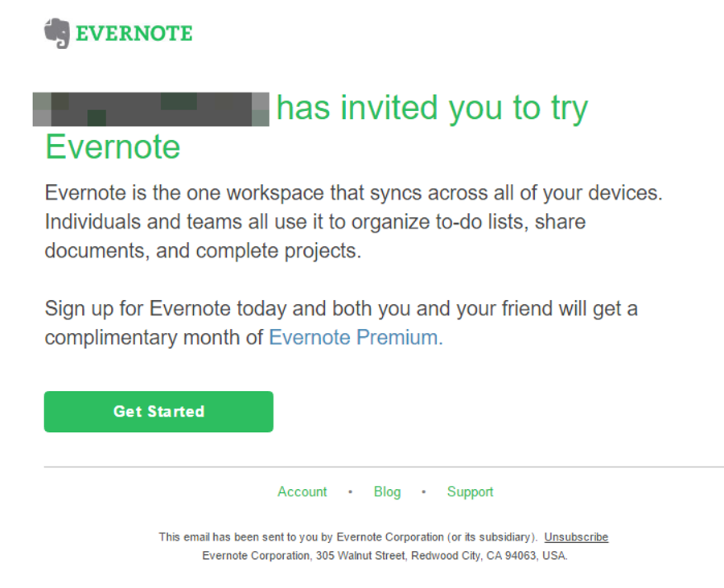This screenshot has width=724, height=588.
Task: Click the dot separator between Account and Blog
Action: [351, 492]
